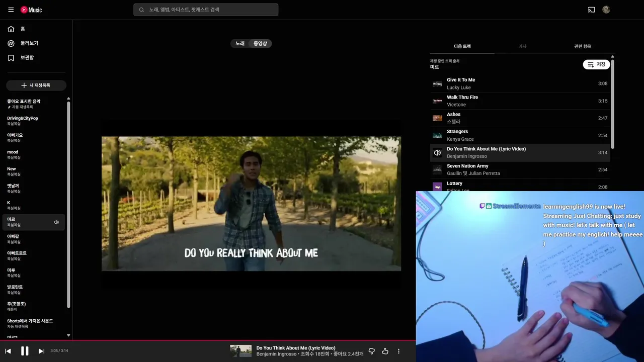Open the 발로란트 playlist
Screen dimensions: 644x362
coord(34,290)
